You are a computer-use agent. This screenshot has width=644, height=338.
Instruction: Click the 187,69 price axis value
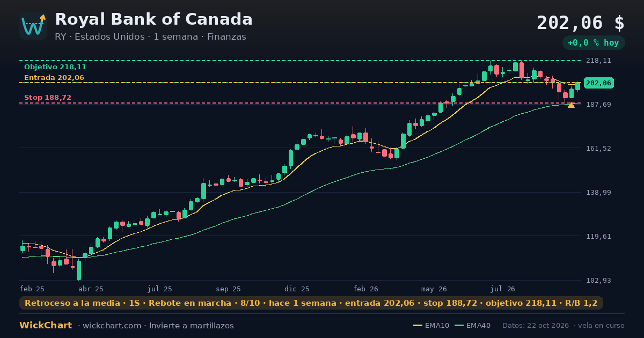[x=598, y=105]
